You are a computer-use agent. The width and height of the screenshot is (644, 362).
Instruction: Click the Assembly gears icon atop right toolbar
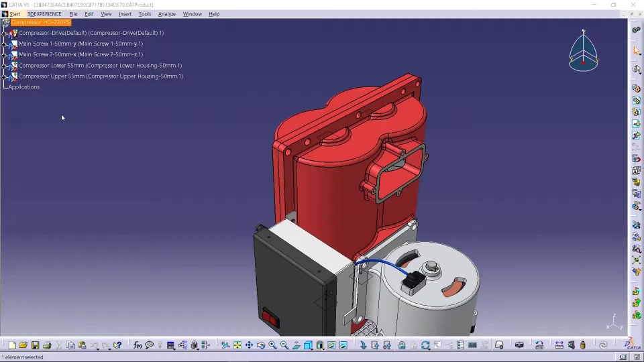637,30
